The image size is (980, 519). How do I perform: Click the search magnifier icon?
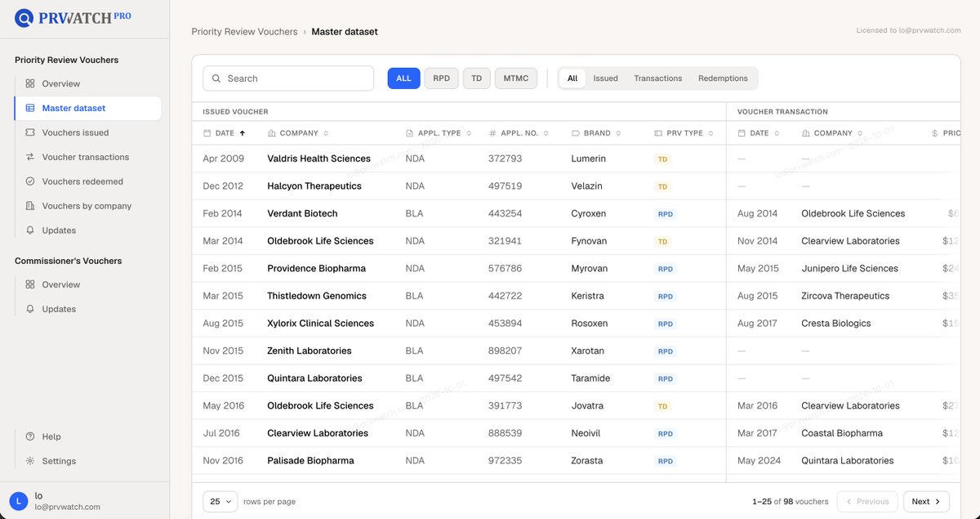pyautogui.click(x=216, y=78)
